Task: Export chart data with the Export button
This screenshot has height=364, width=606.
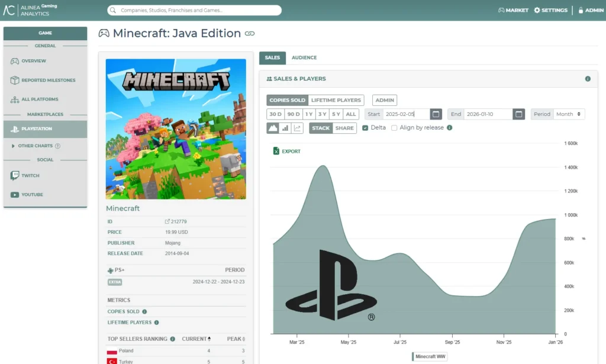Action: tap(286, 152)
